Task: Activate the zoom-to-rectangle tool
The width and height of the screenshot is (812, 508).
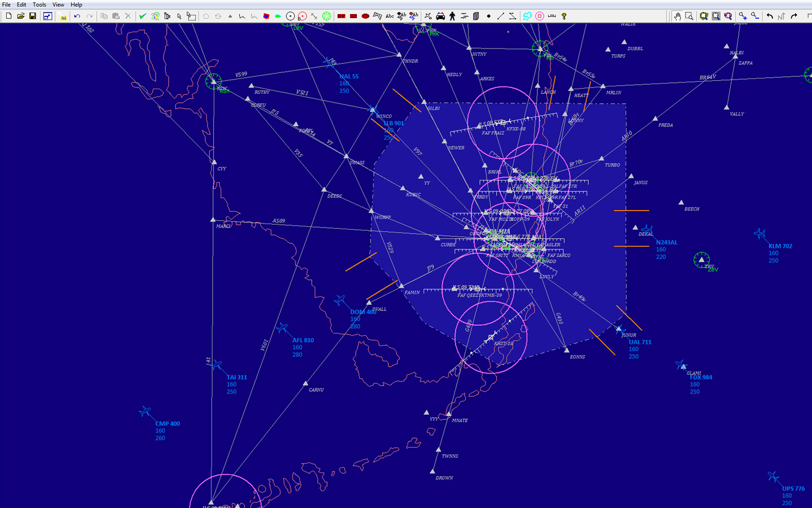Action: point(689,16)
